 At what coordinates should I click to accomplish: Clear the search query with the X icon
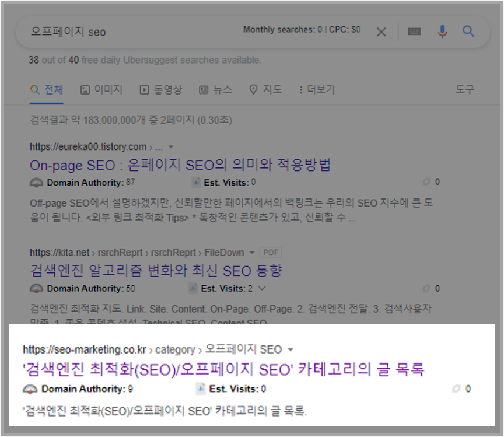pos(381,32)
